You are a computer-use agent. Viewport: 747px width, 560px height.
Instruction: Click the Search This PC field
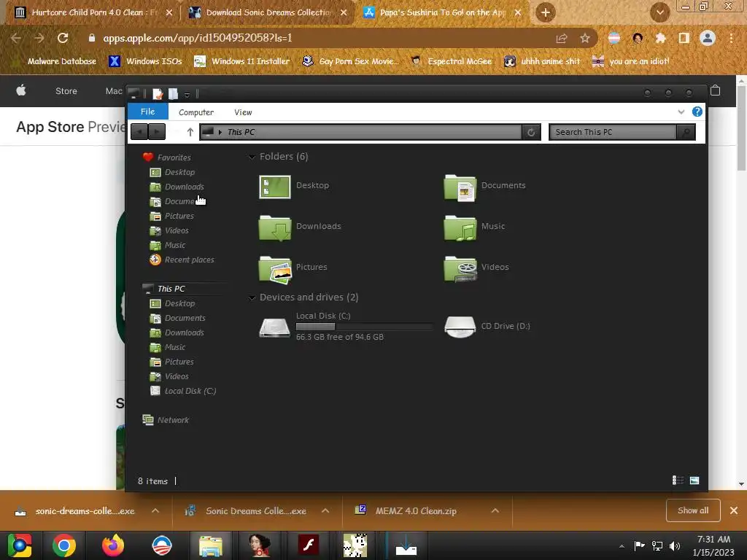coord(612,133)
